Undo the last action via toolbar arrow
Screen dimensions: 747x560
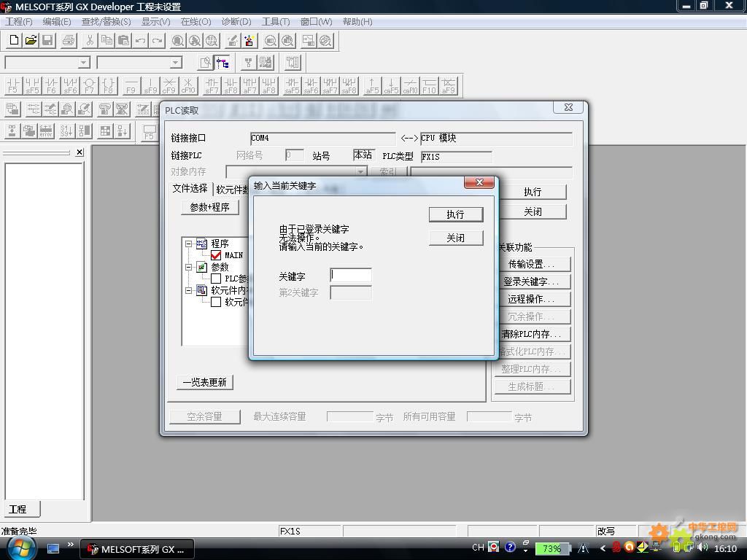click(x=141, y=41)
